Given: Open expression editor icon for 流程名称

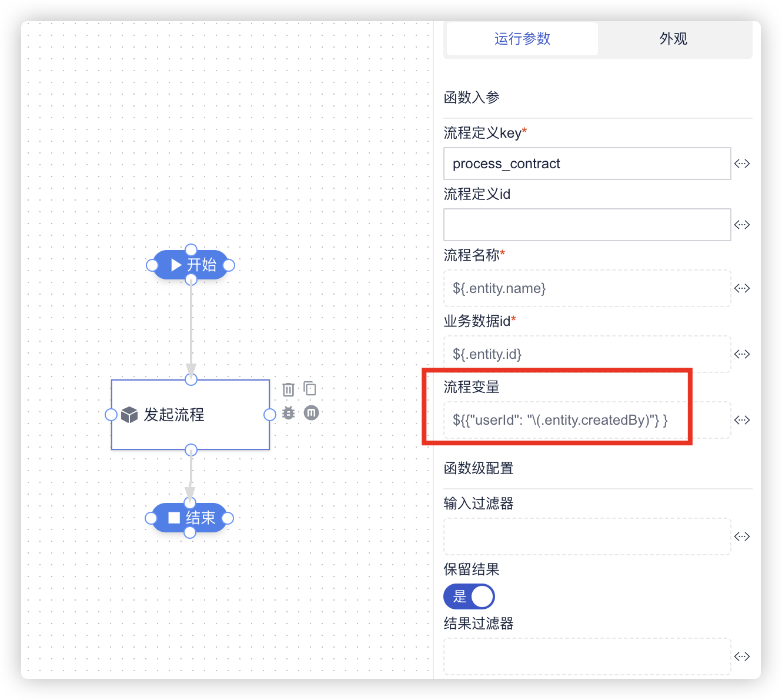Looking at the screenshot, I should (742, 288).
